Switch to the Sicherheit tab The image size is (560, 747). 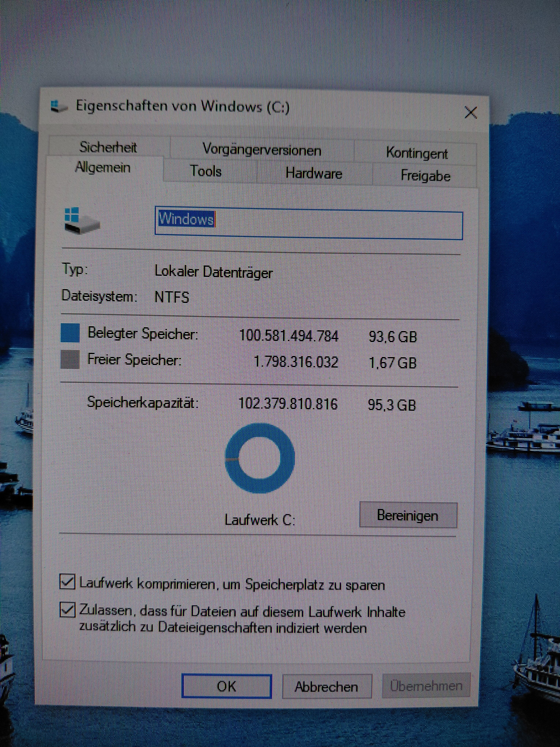coord(108,147)
